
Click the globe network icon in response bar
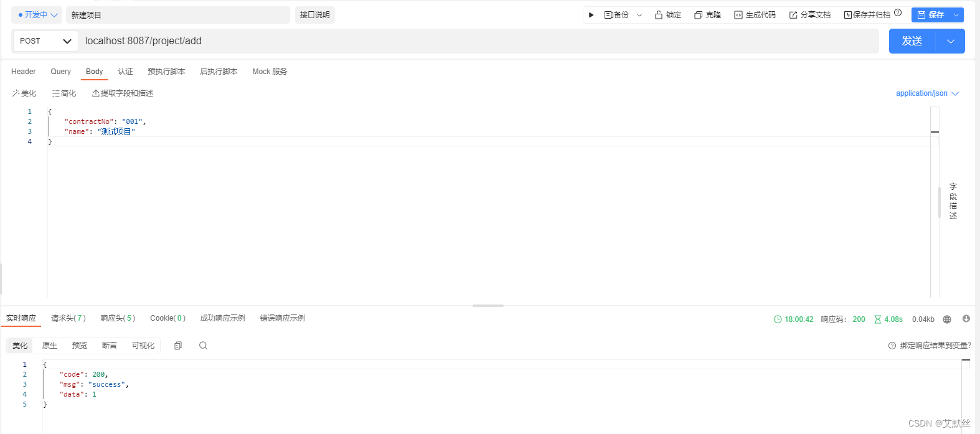947,319
